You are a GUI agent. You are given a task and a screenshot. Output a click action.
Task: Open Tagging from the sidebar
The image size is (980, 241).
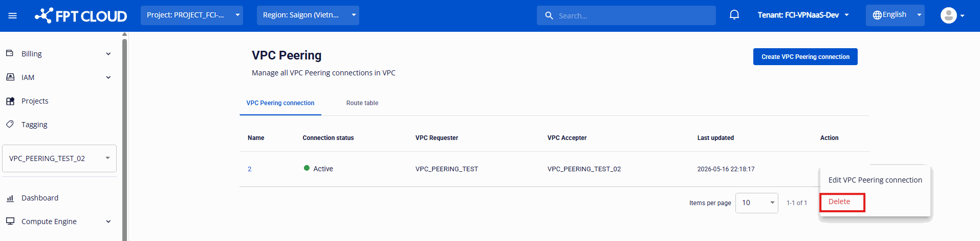pos(34,125)
